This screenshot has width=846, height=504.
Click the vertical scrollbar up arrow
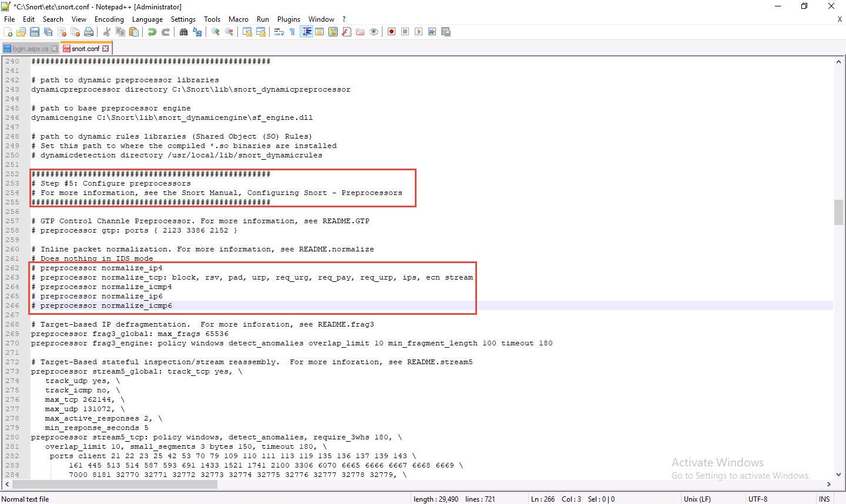(838, 61)
